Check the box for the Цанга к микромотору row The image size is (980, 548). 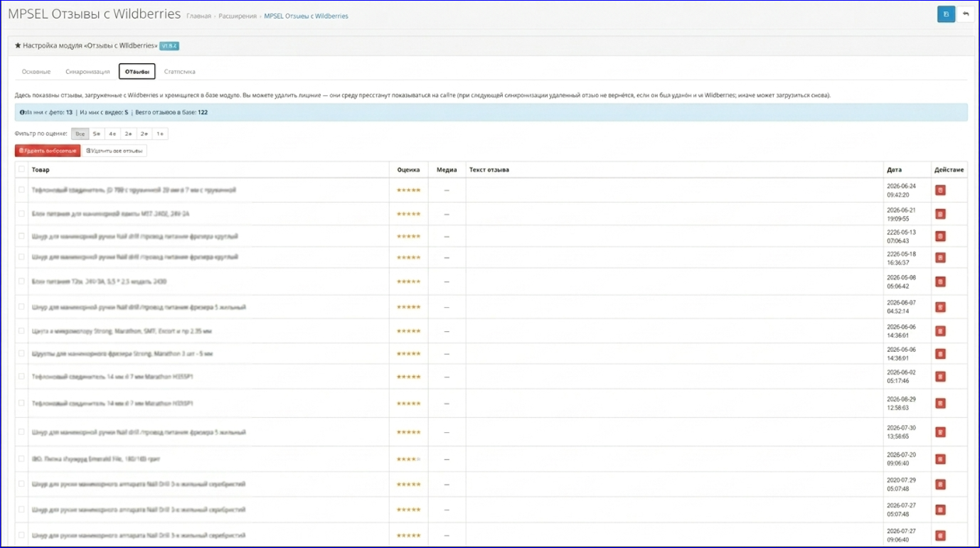[21, 331]
